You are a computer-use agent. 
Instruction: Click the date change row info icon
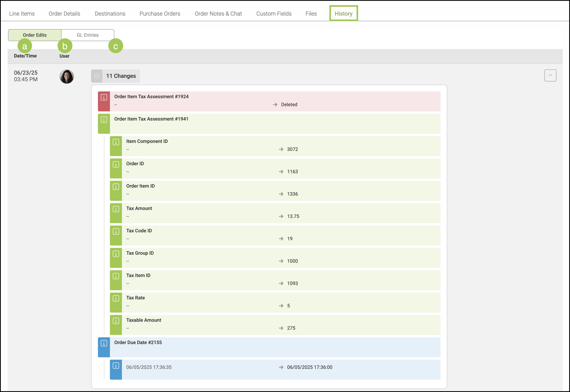coord(116,366)
